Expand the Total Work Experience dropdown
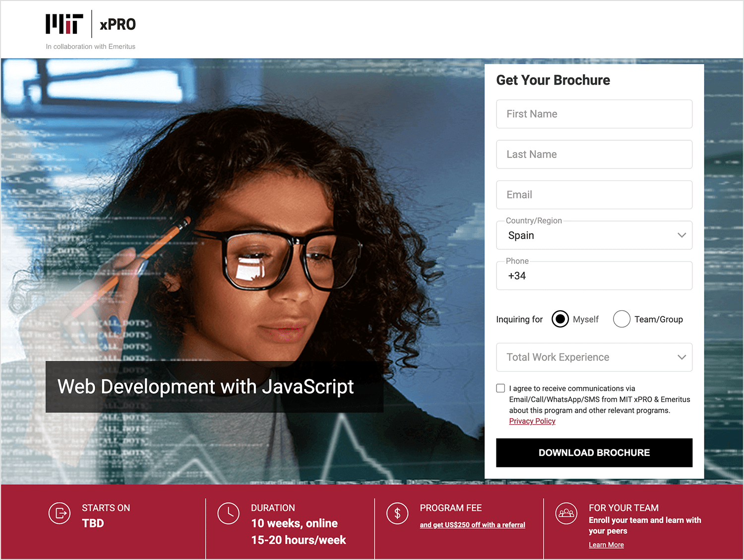This screenshot has height=560, width=744. click(594, 357)
